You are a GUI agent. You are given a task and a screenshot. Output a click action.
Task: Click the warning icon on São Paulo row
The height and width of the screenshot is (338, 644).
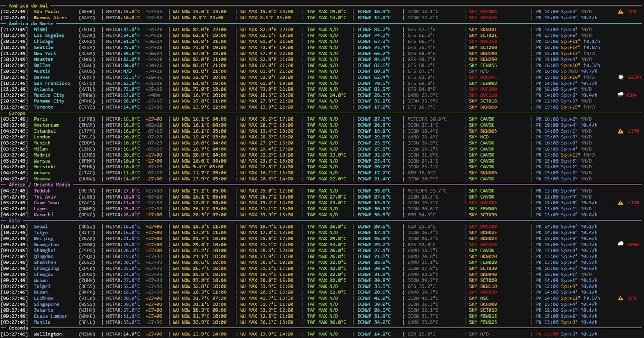pyautogui.click(x=620, y=11)
